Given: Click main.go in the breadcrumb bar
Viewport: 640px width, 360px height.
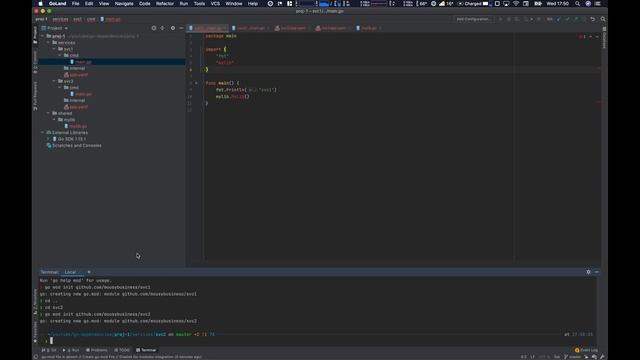Looking at the screenshot, I should [111, 19].
